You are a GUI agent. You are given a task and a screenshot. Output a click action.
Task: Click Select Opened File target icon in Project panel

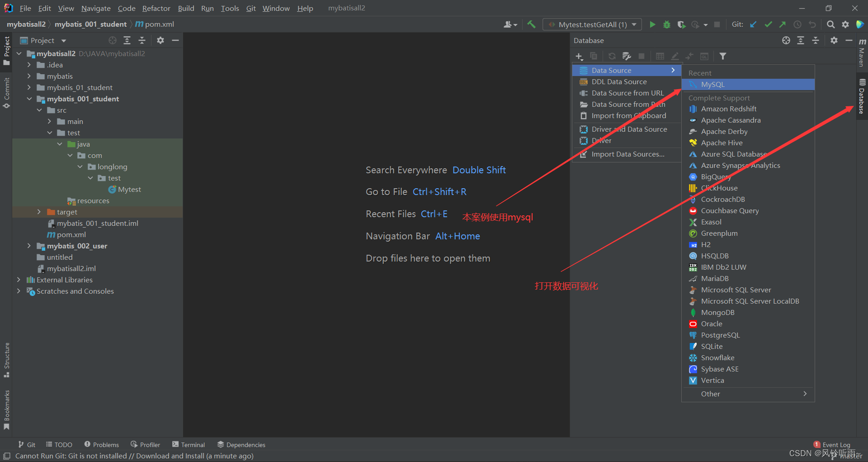coord(112,40)
